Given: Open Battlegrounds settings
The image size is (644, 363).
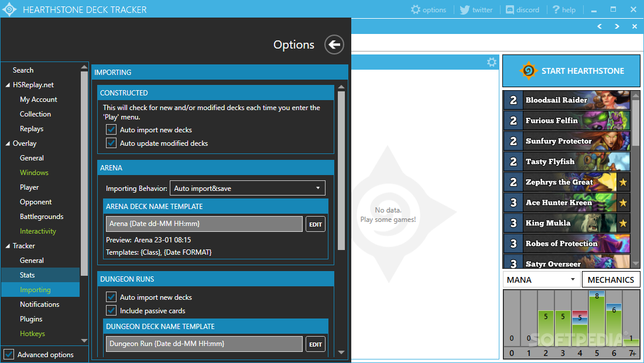Looking at the screenshot, I should 42,217.
